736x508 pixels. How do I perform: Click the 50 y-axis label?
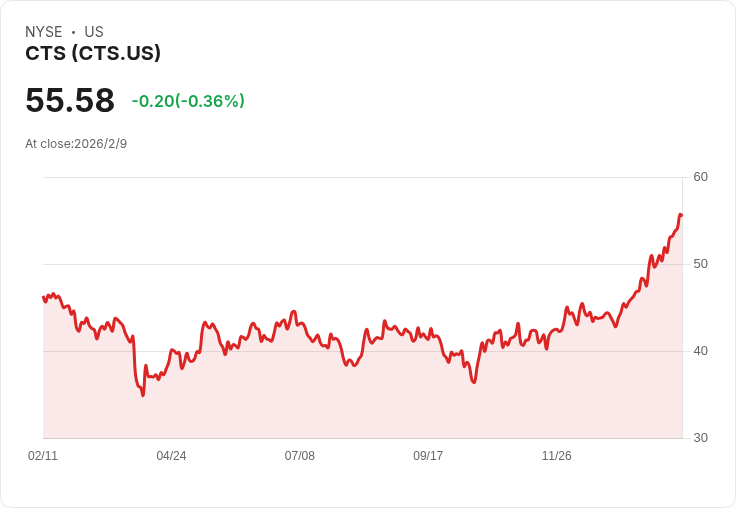(701, 264)
